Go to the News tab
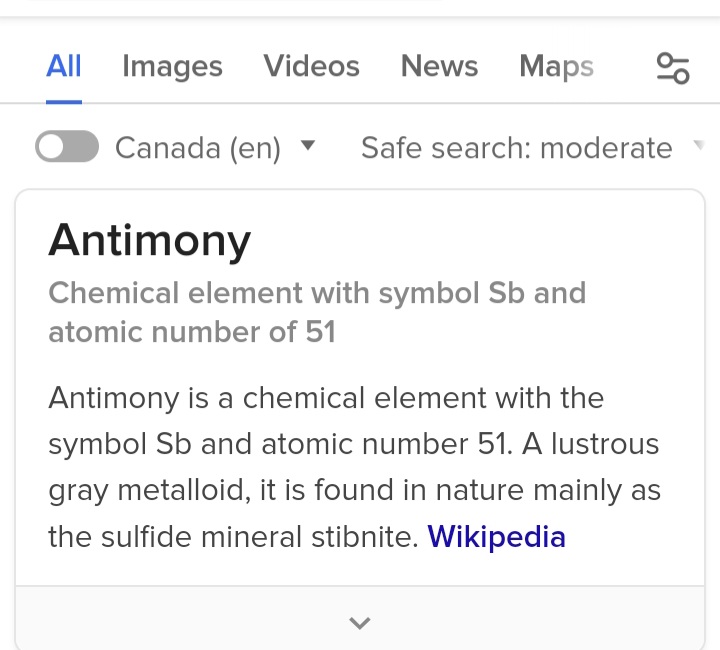The image size is (720, 650). (439, 66)
